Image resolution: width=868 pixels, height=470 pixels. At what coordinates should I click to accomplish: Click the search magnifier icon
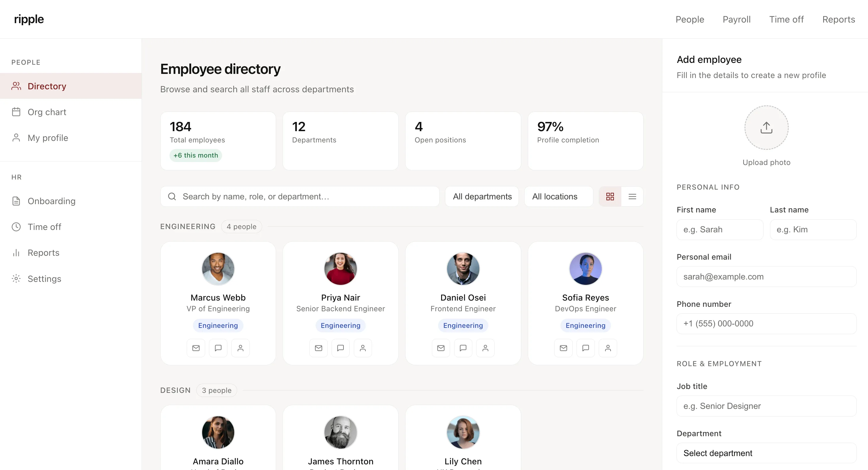172,196
